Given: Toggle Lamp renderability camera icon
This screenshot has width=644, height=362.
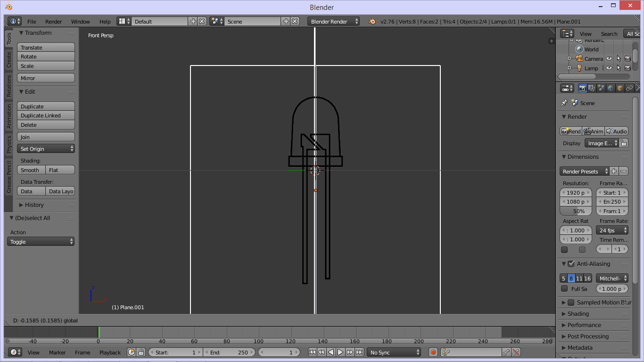Looking at the screenshot, I should (x=627, y=68).
